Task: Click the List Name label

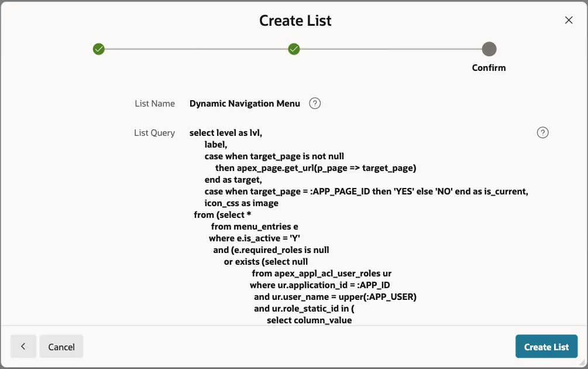Action: click(x=154, y=103)
